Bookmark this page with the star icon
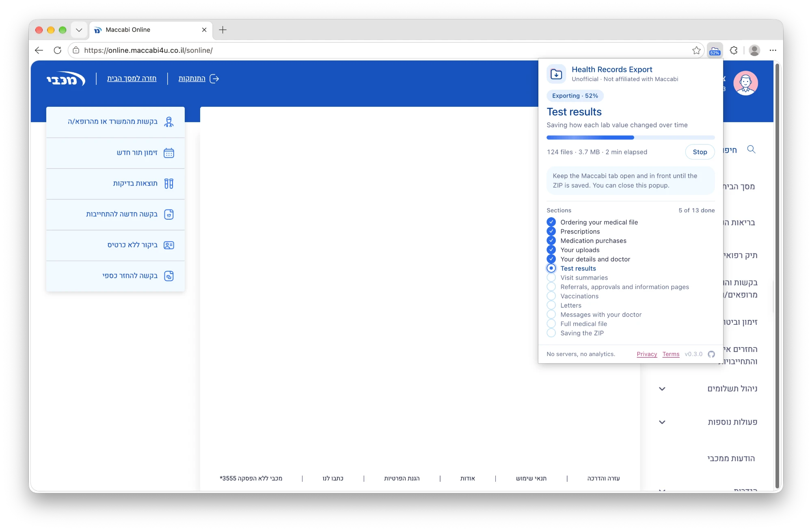Image resolution: width=812 pixels, height=531 pixels. click(696, 50)
